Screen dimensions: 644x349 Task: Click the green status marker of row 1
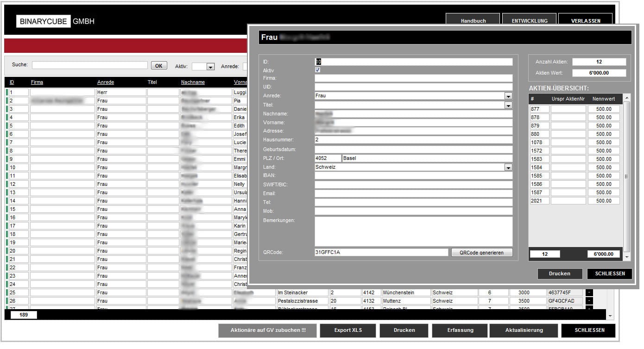(7, 92)
